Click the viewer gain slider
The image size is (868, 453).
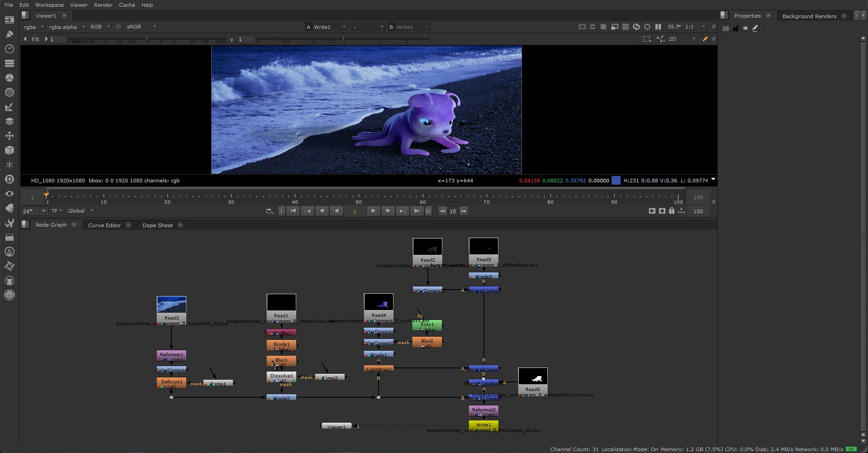click(x=147, y=39)
